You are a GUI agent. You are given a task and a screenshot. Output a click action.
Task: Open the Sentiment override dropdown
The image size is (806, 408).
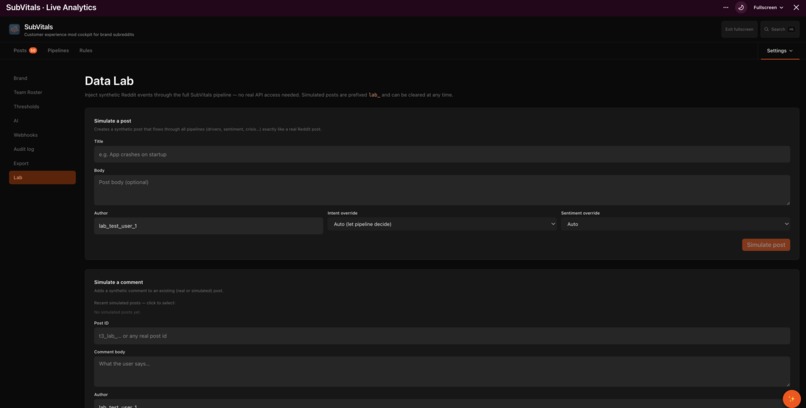click(x=675, y=224)
